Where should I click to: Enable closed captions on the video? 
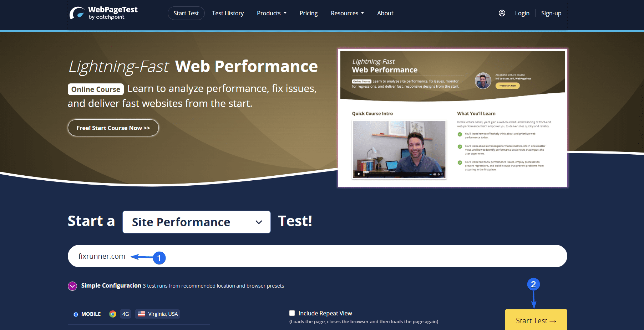pyautogui.click(x=435, y=174)
